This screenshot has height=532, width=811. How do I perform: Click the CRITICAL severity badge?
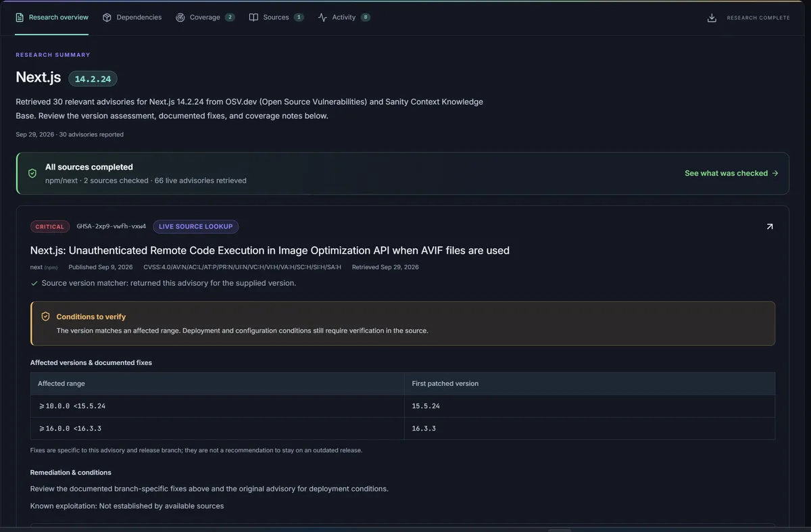coord(50,227)
